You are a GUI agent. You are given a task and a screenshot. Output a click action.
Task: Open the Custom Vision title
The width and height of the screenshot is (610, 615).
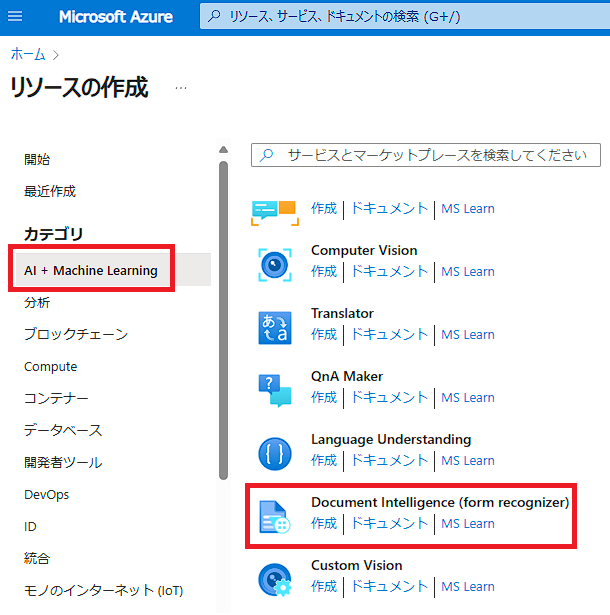click(357, 566)
